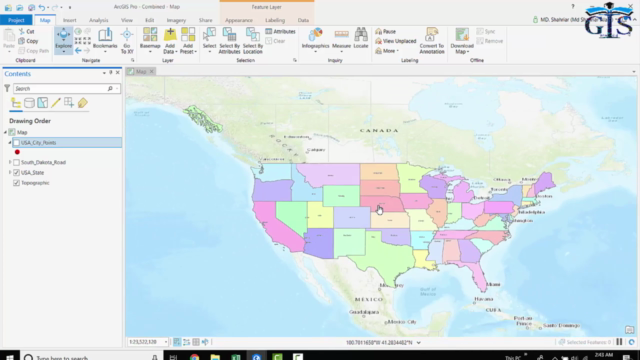Uncheck the Topographic basemap layer
640x360 pixels.
pyautogui.click(x=16, y=183)
